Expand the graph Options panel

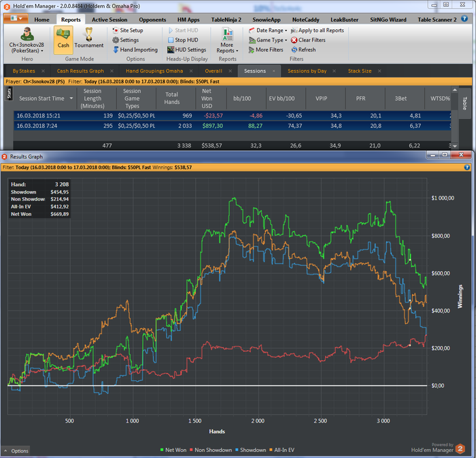16,451
